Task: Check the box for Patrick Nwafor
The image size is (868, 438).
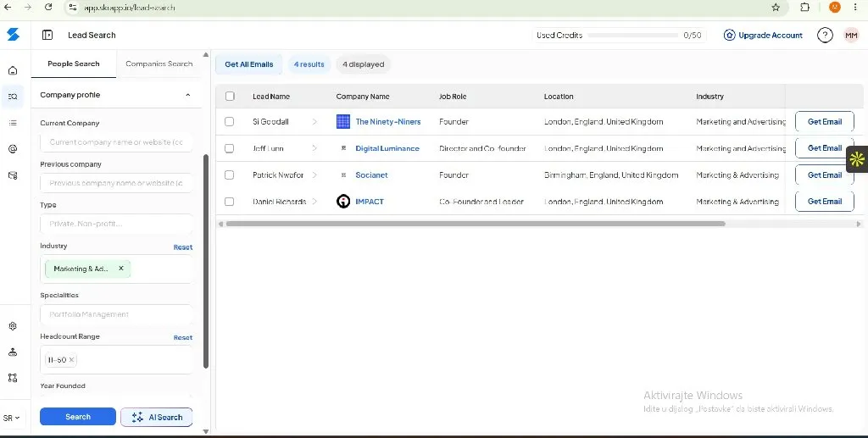Action: [229, 175]
